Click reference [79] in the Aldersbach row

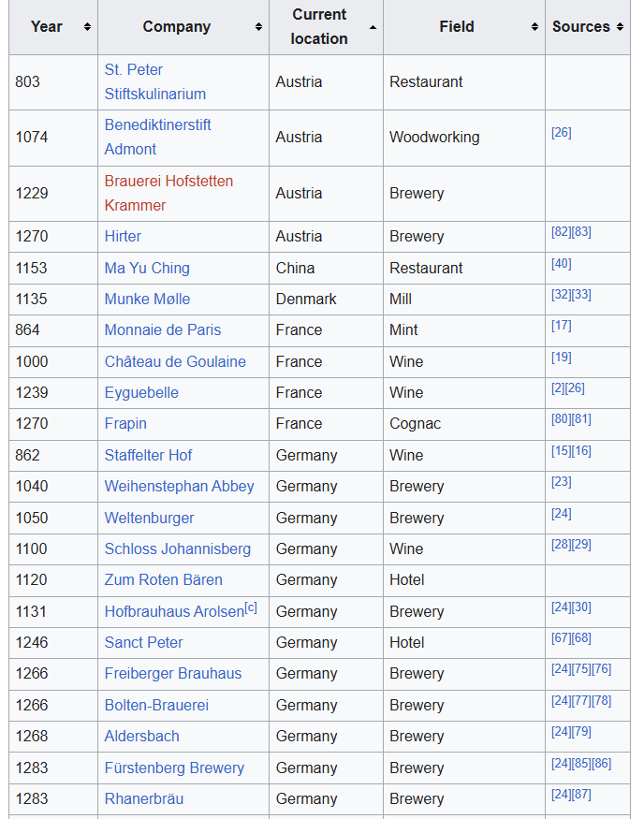coord(581,731)
